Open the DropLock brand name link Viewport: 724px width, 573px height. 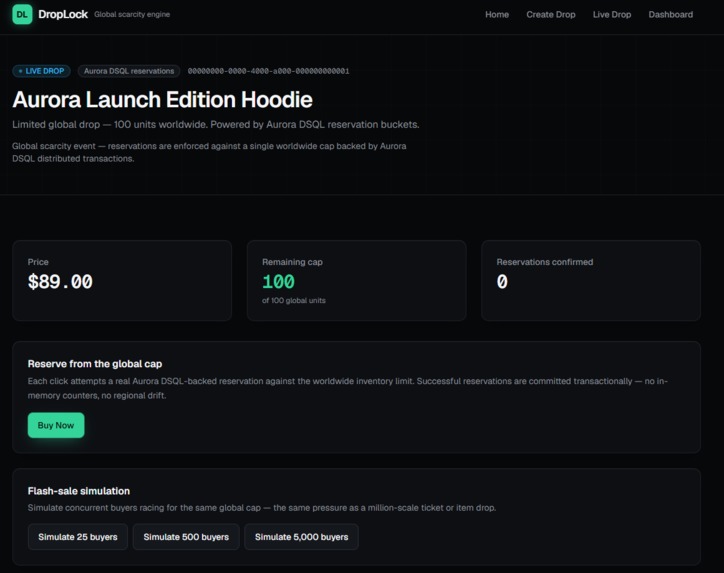click(x=63, y=14)
